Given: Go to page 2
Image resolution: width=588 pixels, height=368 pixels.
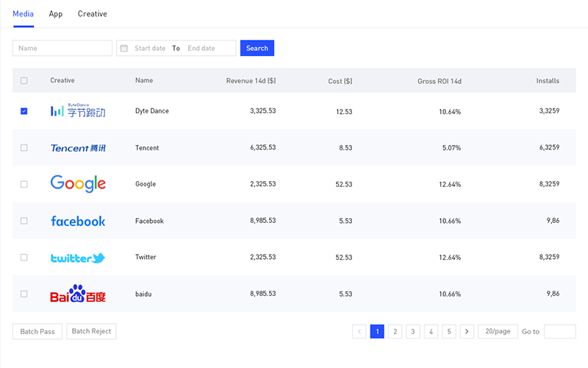Looking at the screenshot, I should (395, 332).
